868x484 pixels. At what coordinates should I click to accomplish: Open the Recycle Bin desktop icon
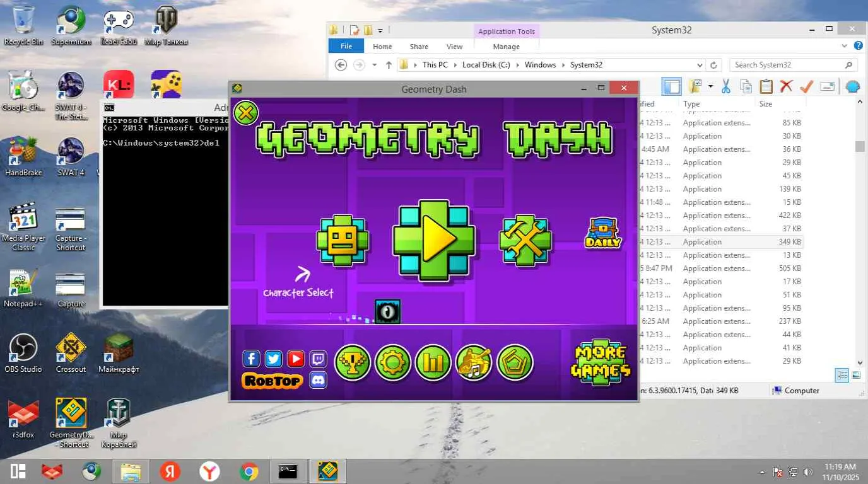pos(23,26)
